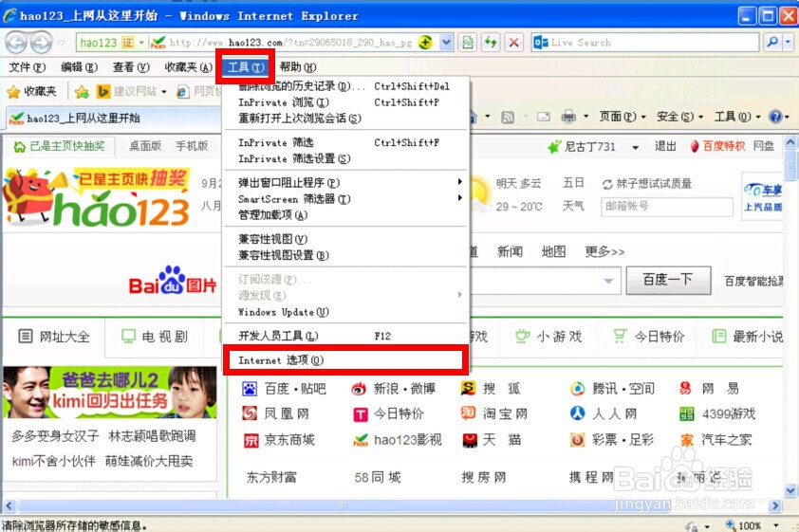Open the 尼古丁731 account dropdown arrow
The width and height of the screenshot is (799, 532).
pyautogui.click(x=635, y=148)
